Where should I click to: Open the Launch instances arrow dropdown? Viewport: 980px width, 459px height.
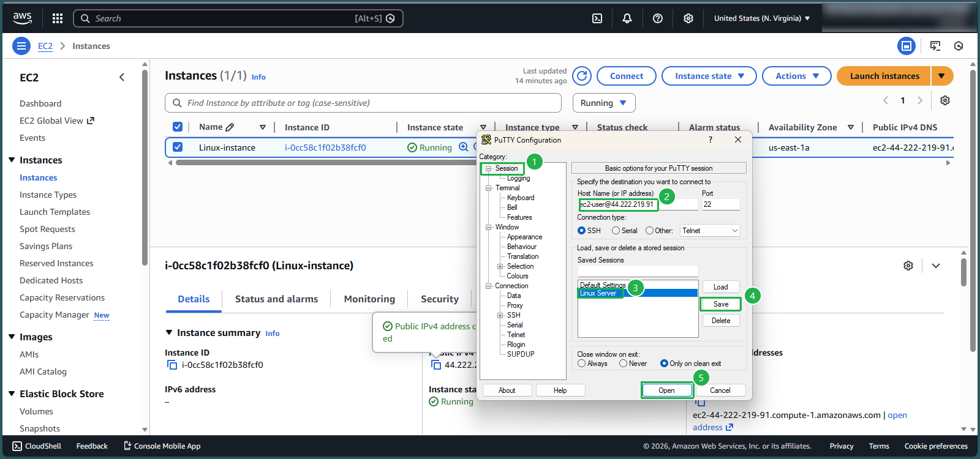[942, 76]
